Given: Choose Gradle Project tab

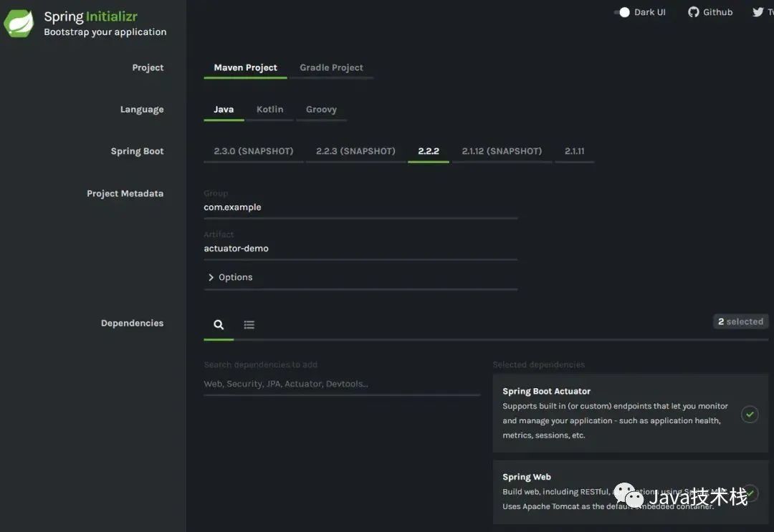Looking at the screenshot, I should tap(331, 67).
